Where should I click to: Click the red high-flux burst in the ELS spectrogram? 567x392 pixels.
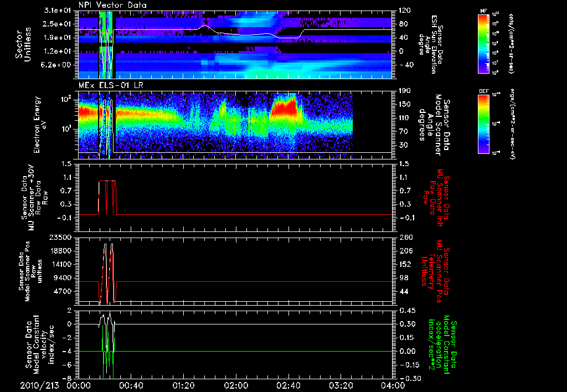(x=286, y=107)
